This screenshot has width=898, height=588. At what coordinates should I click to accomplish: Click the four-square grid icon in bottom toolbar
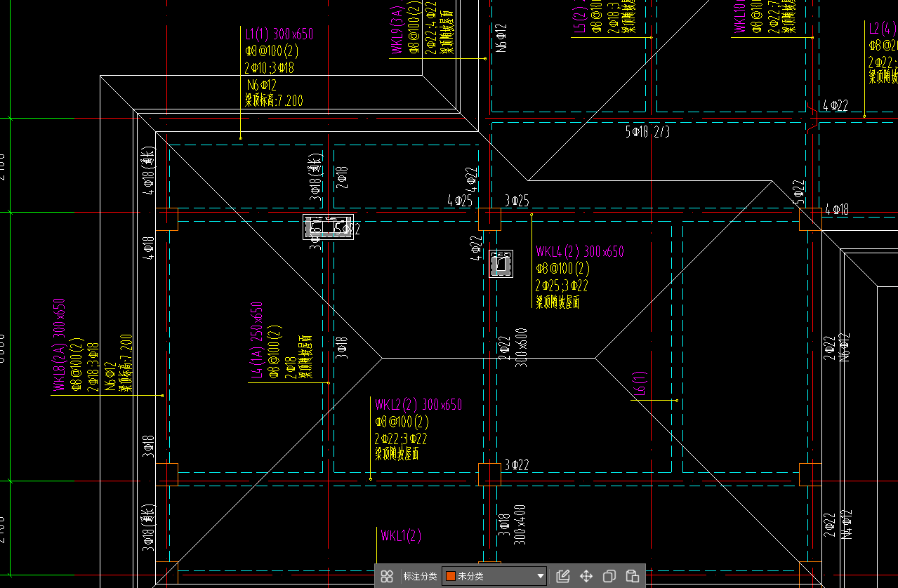coord(387,577)
